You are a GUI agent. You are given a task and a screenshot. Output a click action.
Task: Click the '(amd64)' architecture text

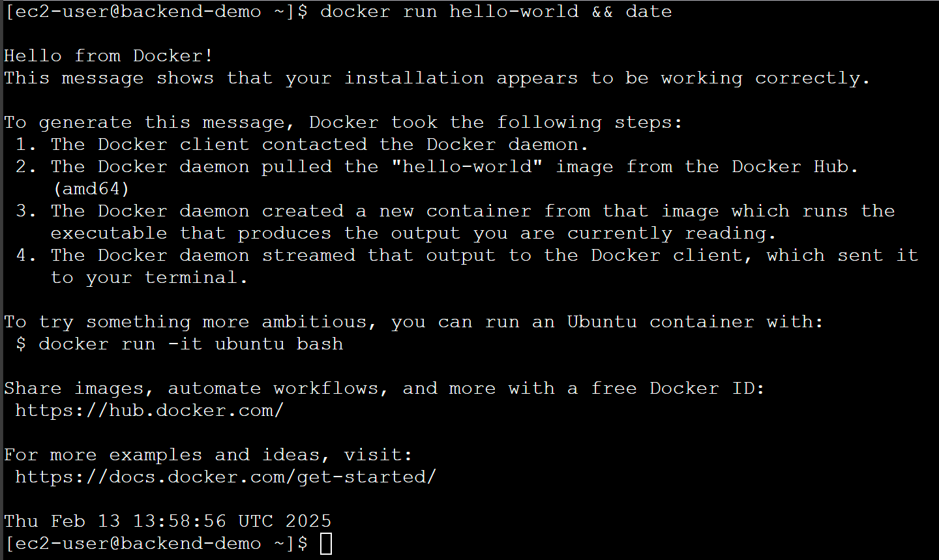point(91,189)
